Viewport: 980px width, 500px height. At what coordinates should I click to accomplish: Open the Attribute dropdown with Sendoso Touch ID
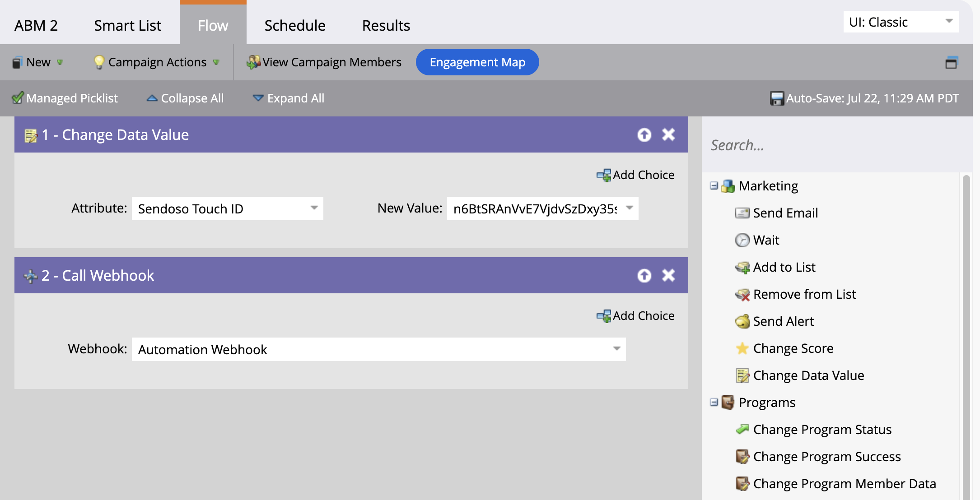(x=228, y=208)
